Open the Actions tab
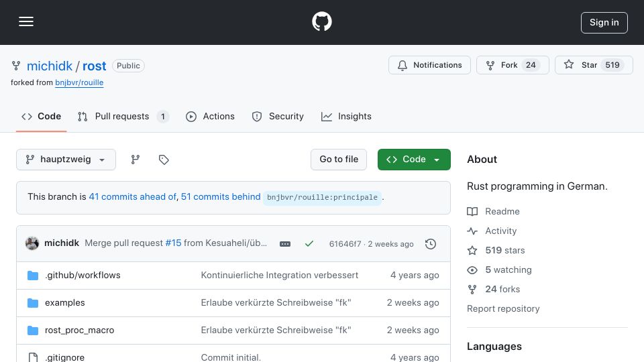The height and width of the screenshot is (362, 644). [210, 117]
